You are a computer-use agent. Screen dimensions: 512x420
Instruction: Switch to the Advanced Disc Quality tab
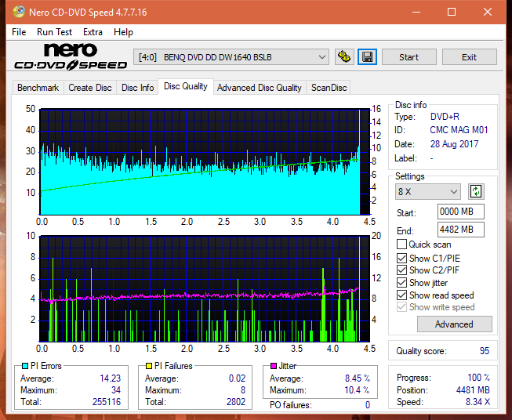(260, 88)
